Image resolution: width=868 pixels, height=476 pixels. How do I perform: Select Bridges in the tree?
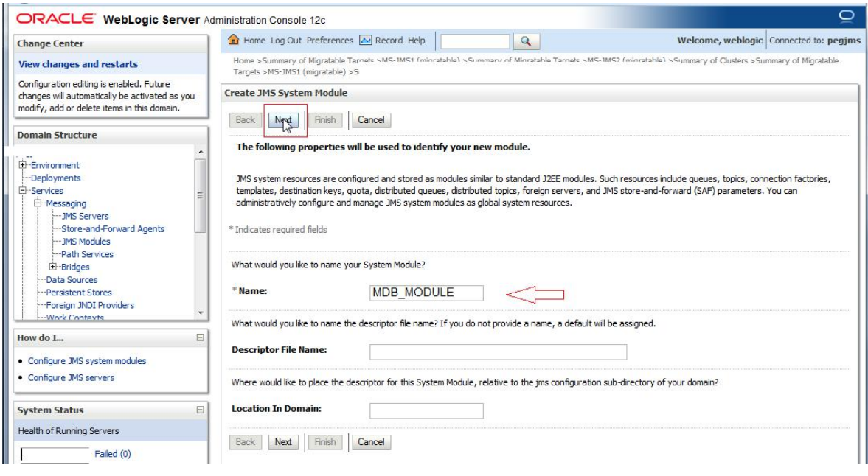[74, 267]
